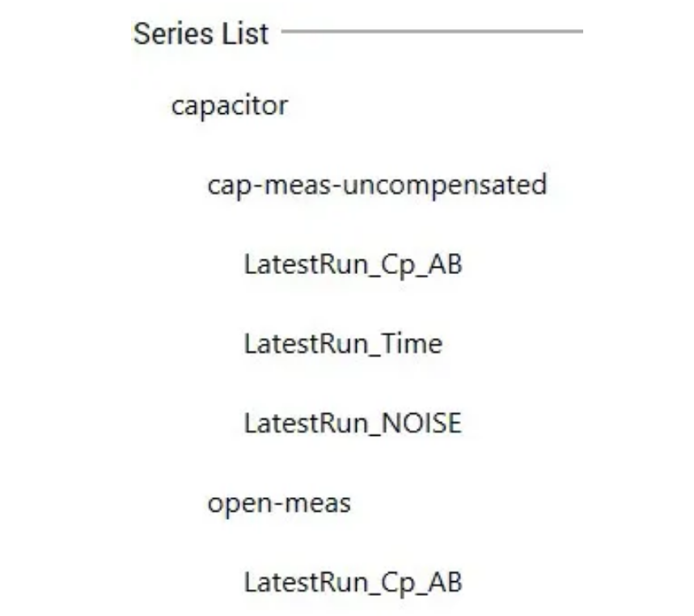Image resolution: width=694 pixels, height=616 pixels.
Task: Select the open-meas group
Action: pos(279,504)
